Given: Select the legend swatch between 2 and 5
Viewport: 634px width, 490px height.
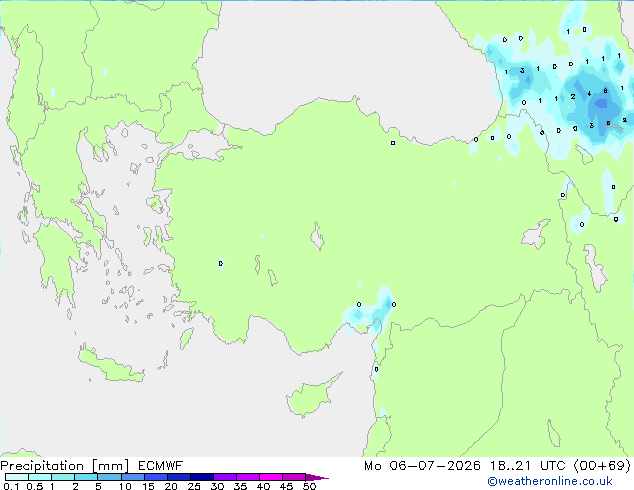Looking at the screenshot, I should pyautogui.click(x=86, y=477).
